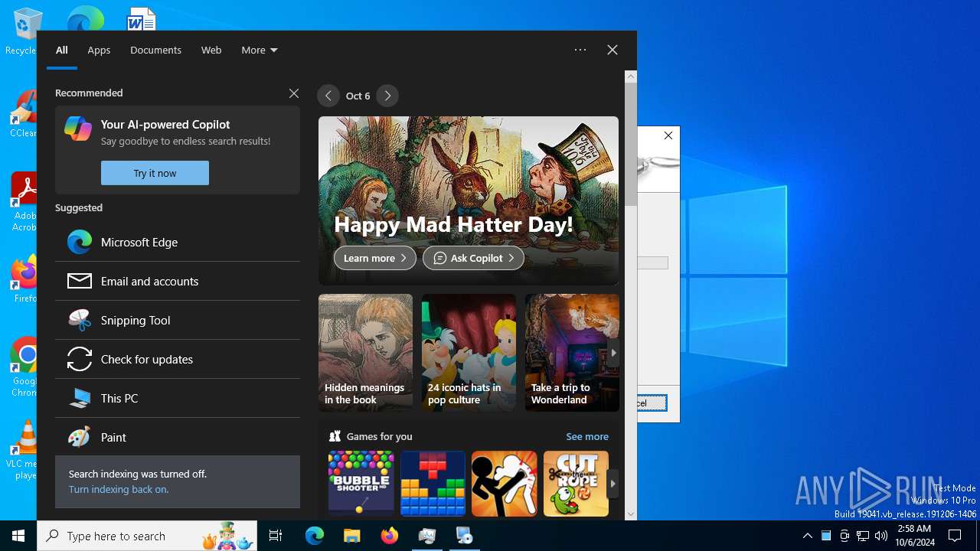Screen dimensions: 980x551
Task: Open Bubble Shooter HD game tile
Action: coord(361,483)
